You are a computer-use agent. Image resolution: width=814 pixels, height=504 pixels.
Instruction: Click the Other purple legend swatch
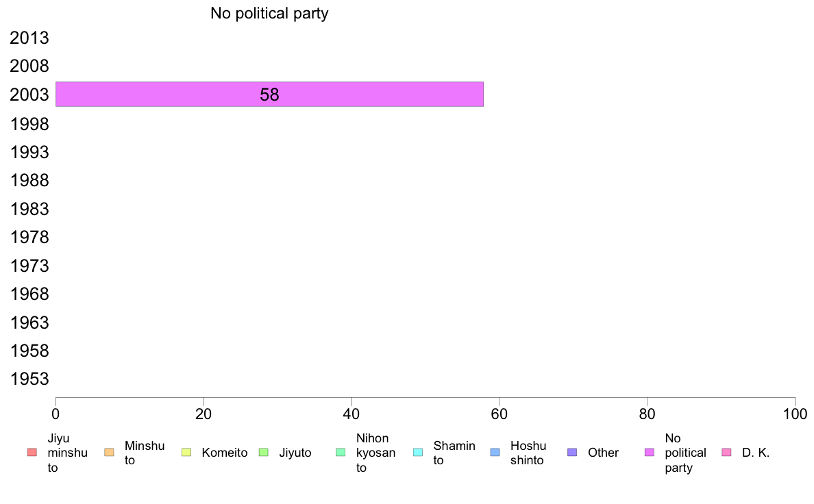click(x=572, y=453)
